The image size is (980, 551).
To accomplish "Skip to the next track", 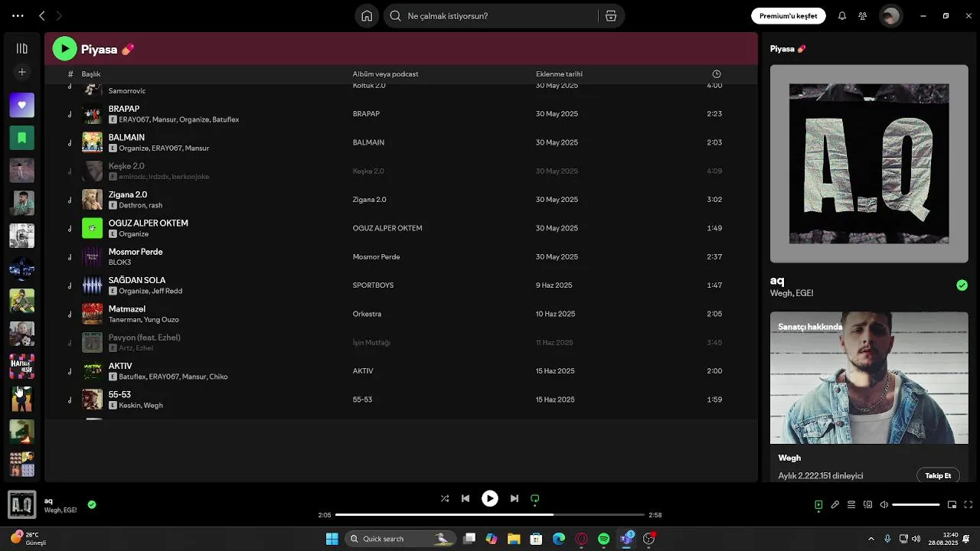I will tap(514, 498).
